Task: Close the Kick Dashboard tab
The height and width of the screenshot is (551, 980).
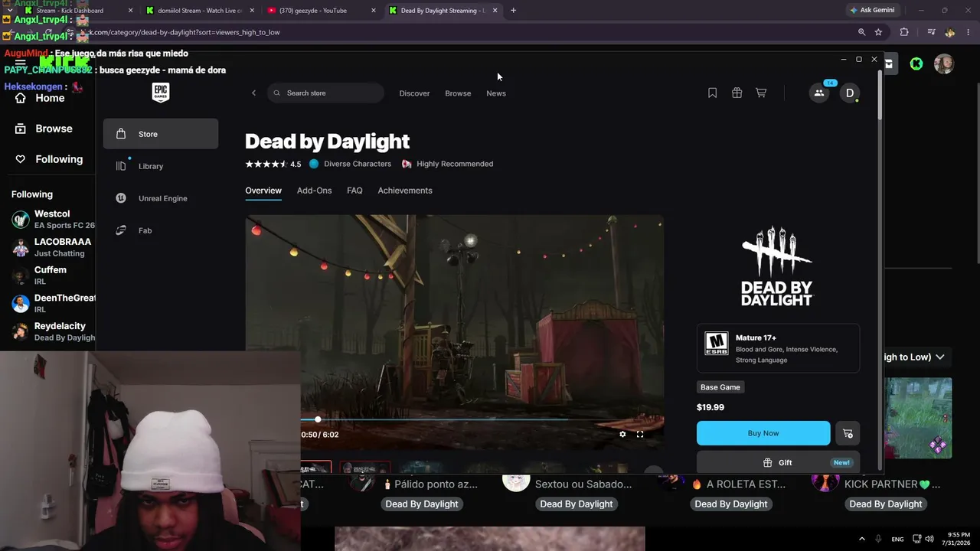Action: (x=130, y=11)
